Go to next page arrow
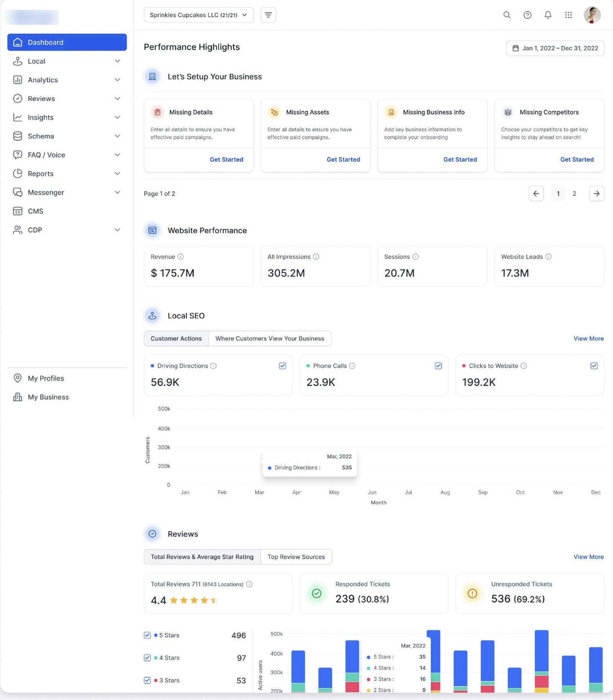Screen dimensions: 613x700 [597, 193]
